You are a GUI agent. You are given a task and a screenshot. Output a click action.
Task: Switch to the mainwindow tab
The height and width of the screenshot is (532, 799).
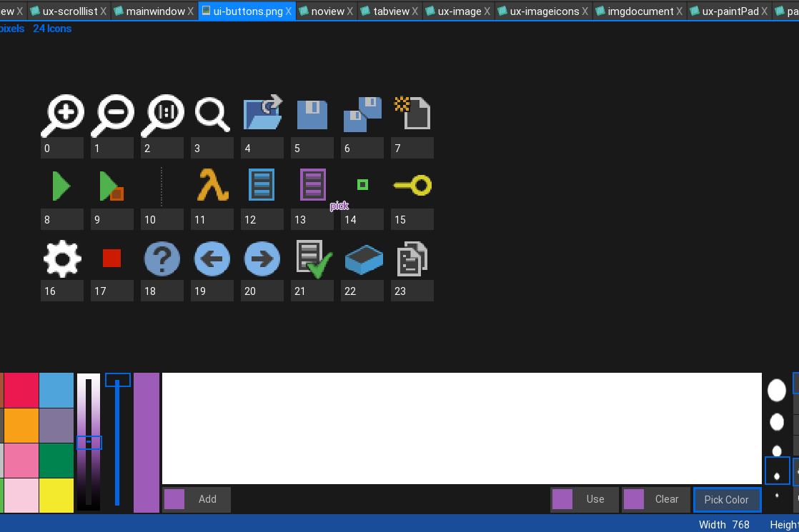(155, 11)
